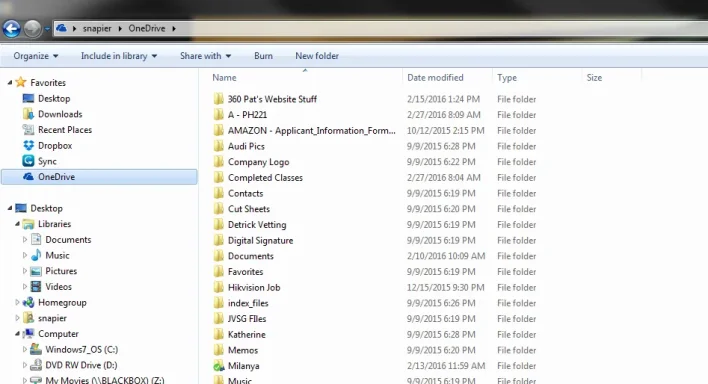
Task: Open the Include in library menu
Action: (x=119, y=56)
